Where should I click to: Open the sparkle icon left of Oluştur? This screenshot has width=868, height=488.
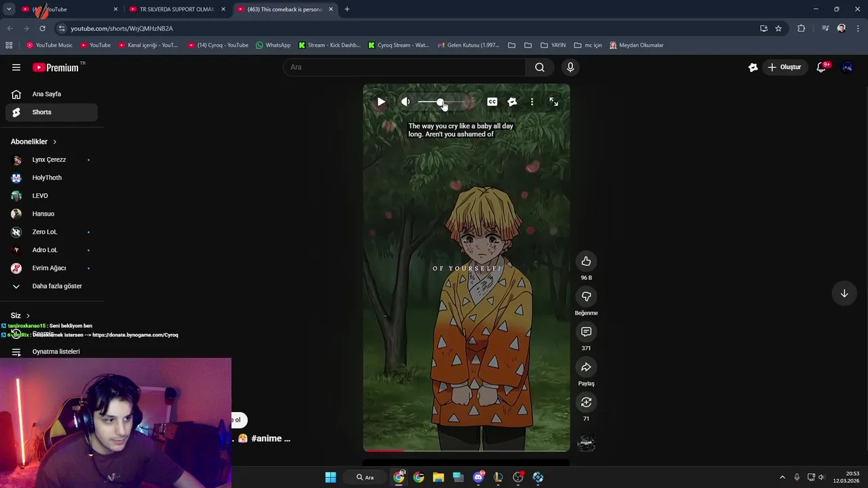753,67
